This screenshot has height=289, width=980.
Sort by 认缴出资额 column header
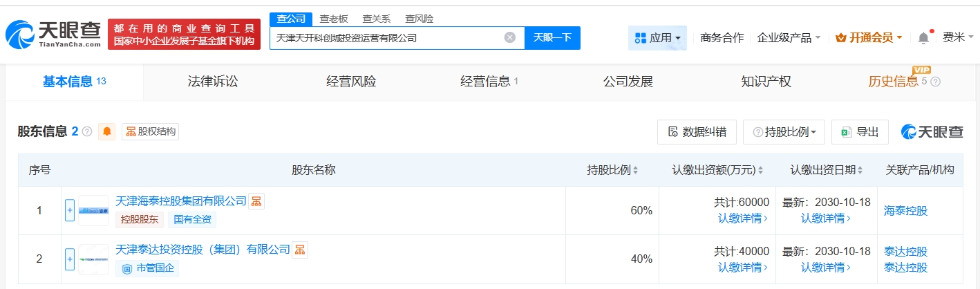[718, 170]
